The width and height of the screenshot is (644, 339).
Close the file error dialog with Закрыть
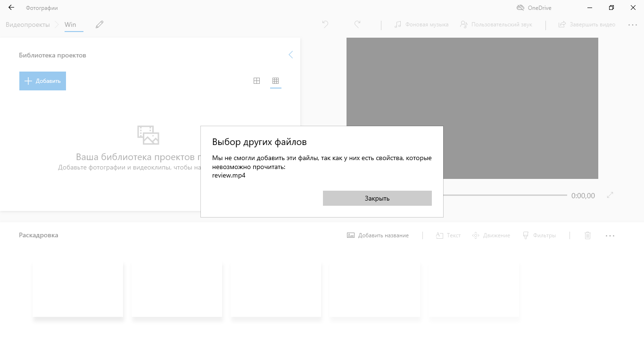tap(377, 198)
